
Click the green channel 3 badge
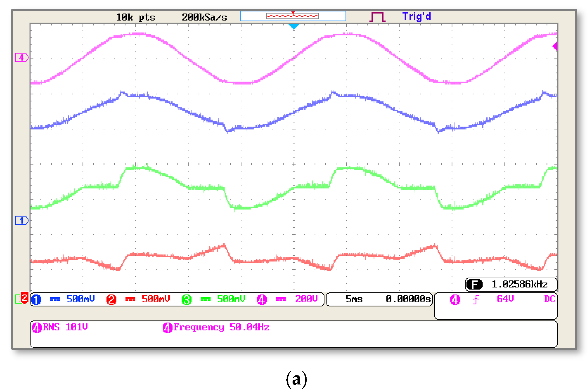pos(186,300)
